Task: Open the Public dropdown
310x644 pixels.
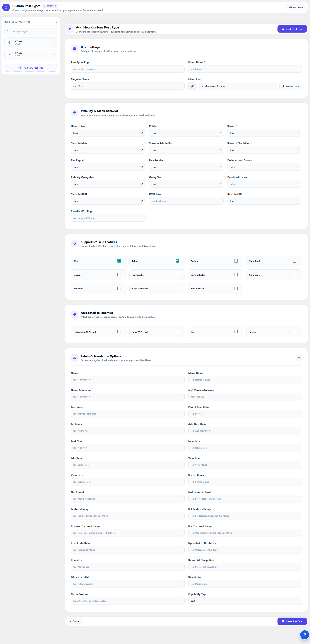Action: [186, 133]
